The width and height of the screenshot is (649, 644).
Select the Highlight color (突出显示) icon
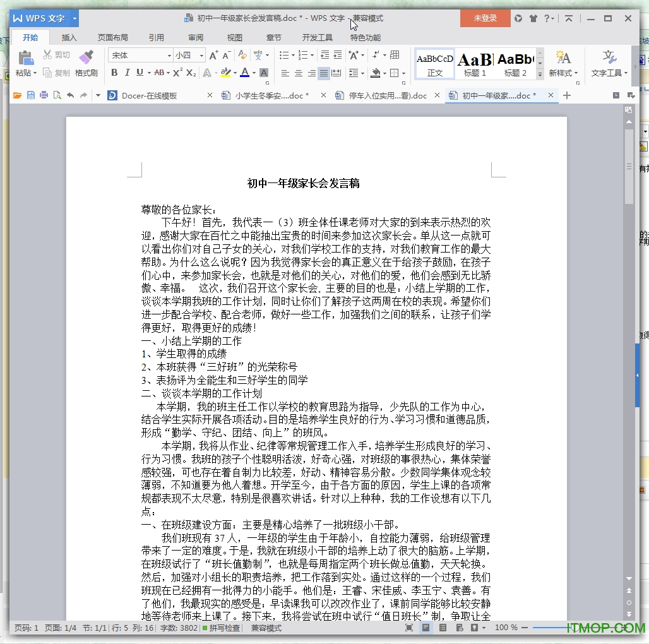(227, 73)
